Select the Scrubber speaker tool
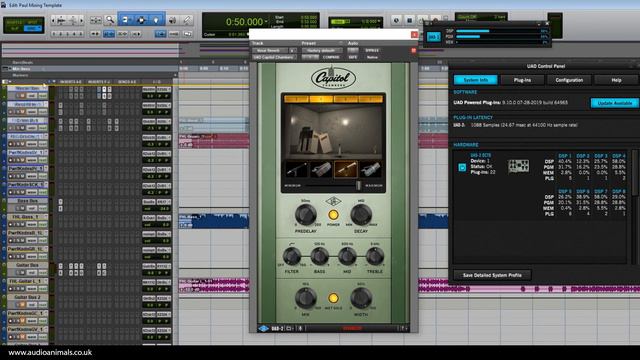Viewport: 640px width, 360px height. pos(173,20)
